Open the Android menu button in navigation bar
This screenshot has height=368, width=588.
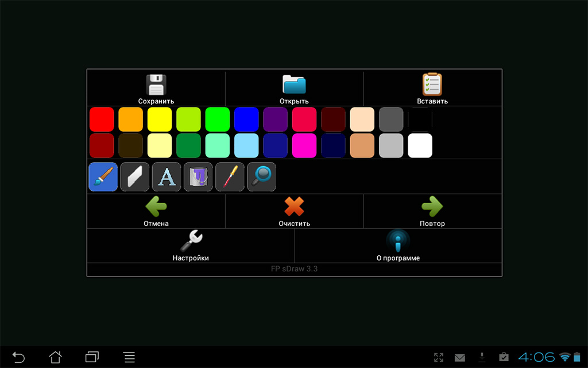tap(129, 357)
